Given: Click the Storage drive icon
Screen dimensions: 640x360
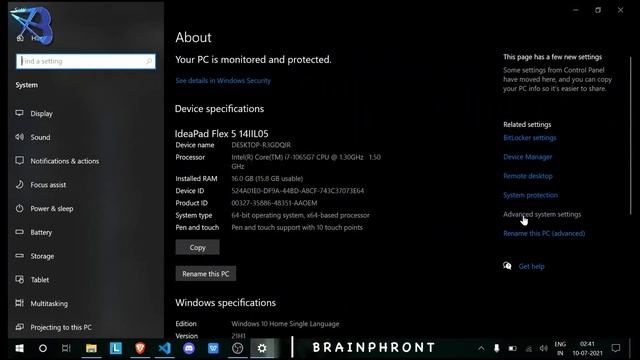Looking at the screenshot, I should tap(19, 256).
